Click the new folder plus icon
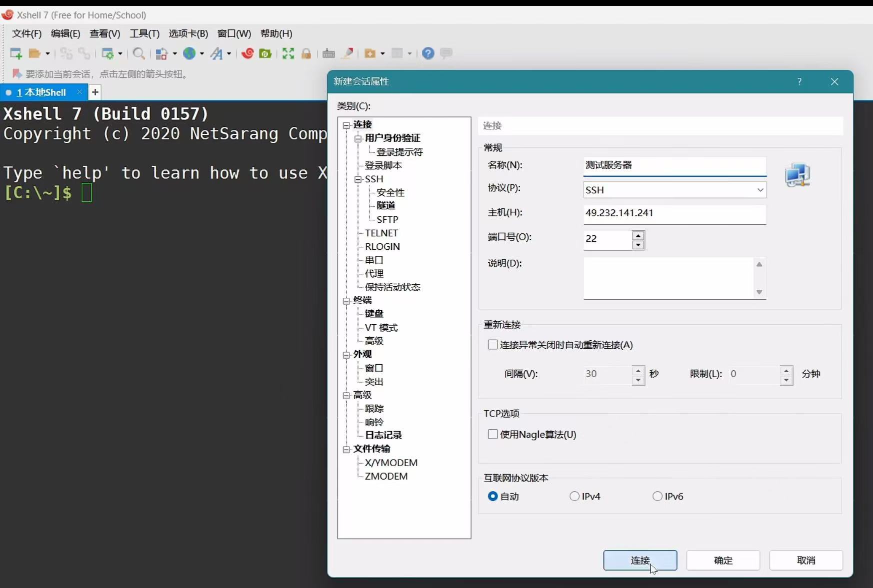873x588 pixels. [x=370, y=53]
